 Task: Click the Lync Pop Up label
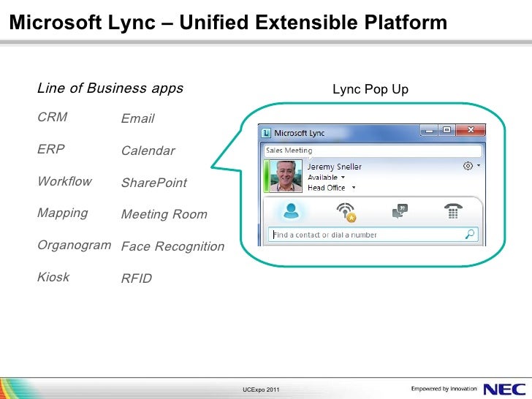pyautogui.click(x=370, y=90)
